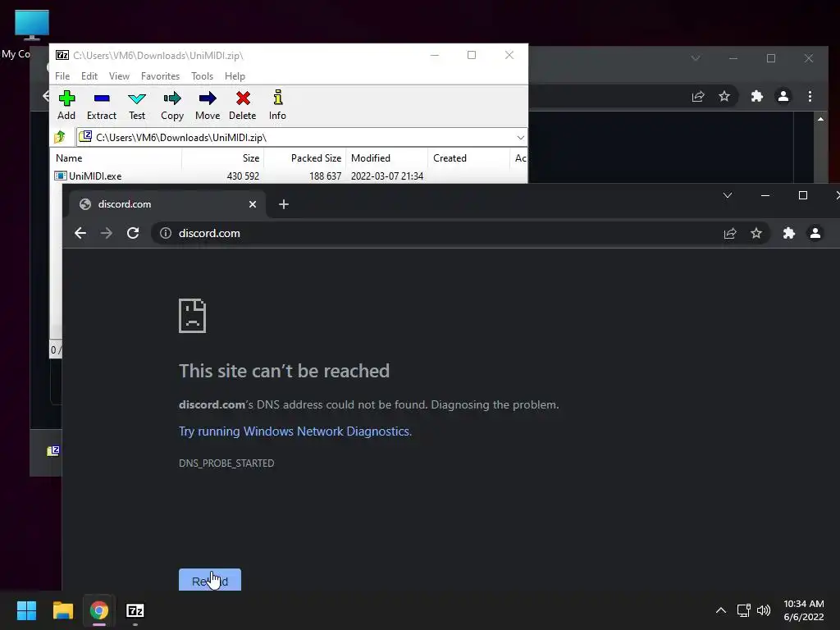Open volume control in system tray
This screenshot has height=630, width=840.
pyautogui.click(x=764, y=610)
